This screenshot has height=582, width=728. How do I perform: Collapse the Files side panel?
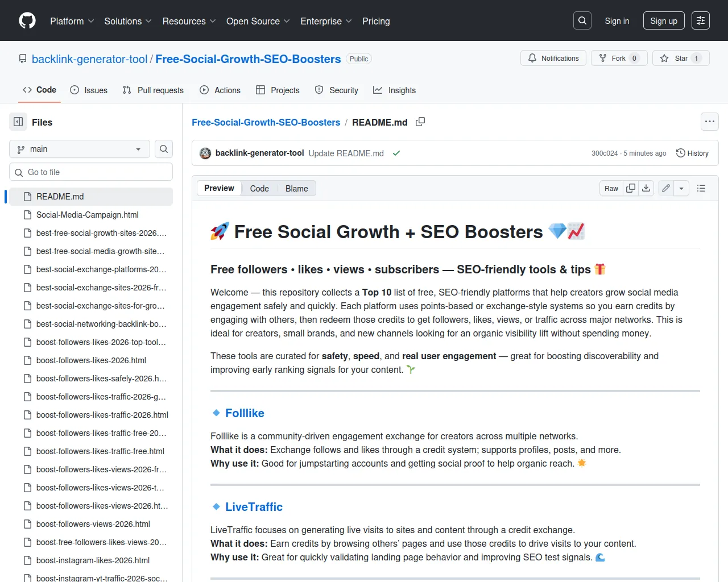18,122
